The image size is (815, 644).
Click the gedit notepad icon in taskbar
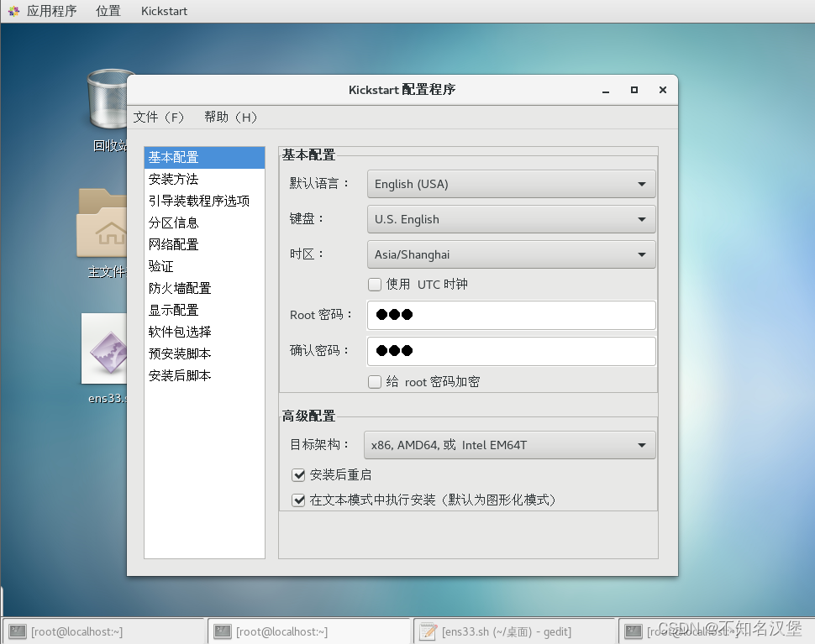[428, 631]
